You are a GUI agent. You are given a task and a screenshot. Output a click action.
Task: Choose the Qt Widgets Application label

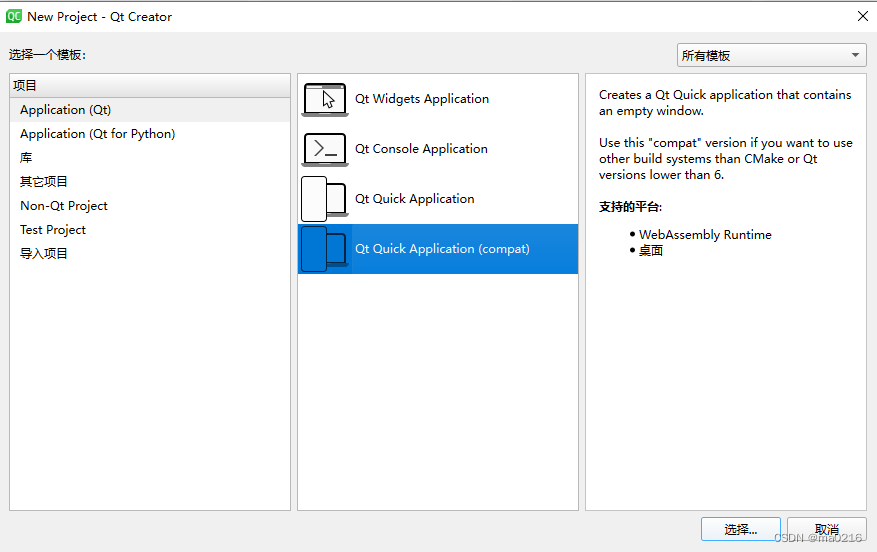pyautogui.click(x=422, y=99)
